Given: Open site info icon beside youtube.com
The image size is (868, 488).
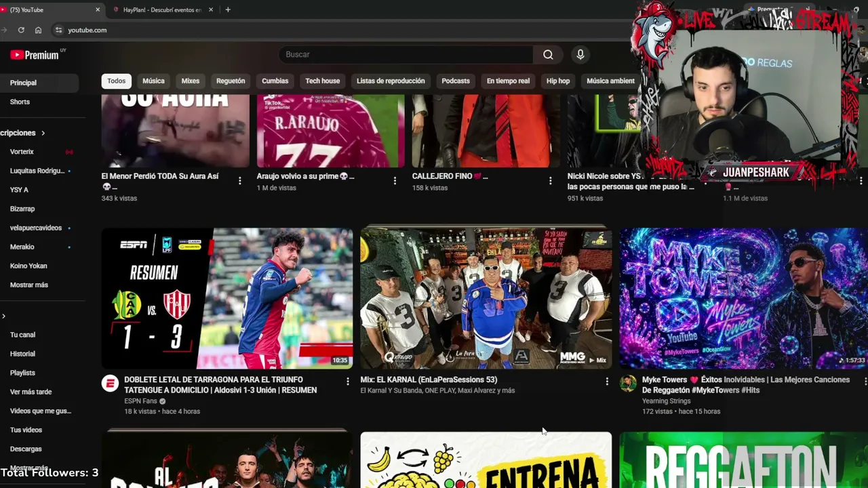Looking at the screenshot, I should pos(58,30).
